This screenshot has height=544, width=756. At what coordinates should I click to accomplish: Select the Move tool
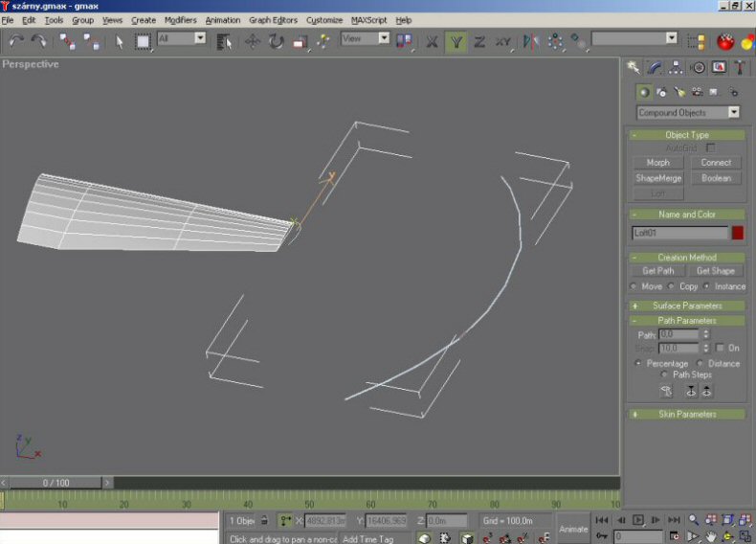coord(253,41)
